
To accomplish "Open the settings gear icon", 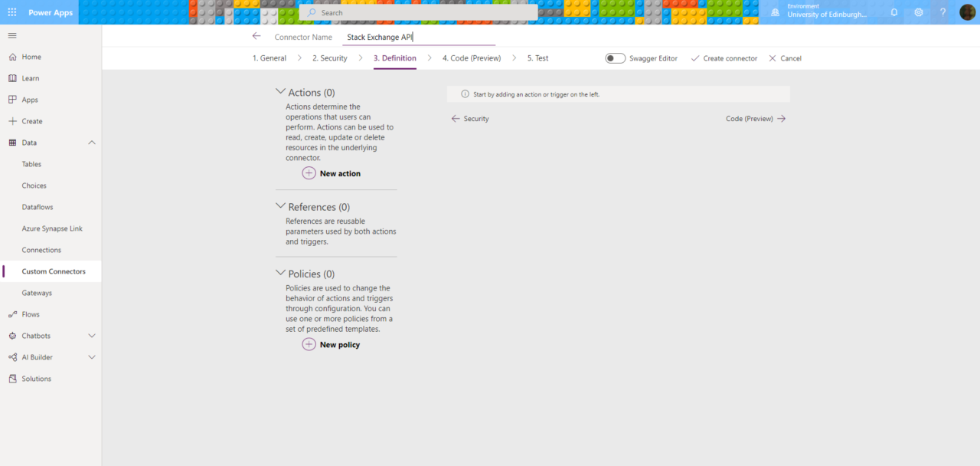I will 919,12.
